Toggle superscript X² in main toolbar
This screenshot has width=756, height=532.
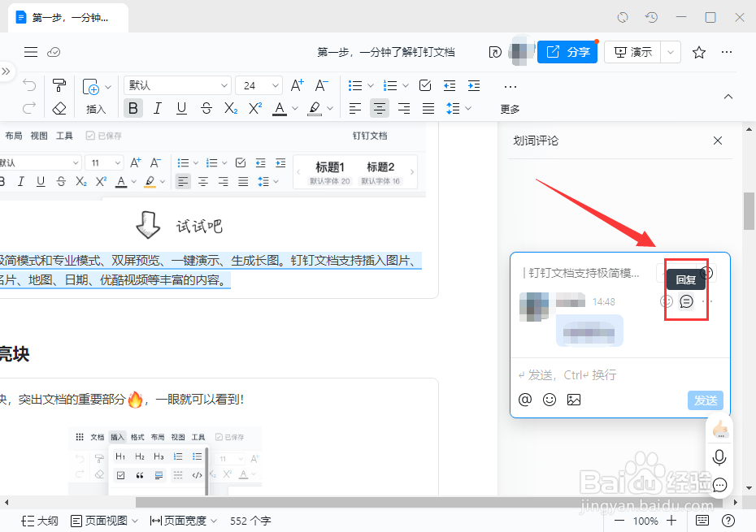click(x=255, y=108)
